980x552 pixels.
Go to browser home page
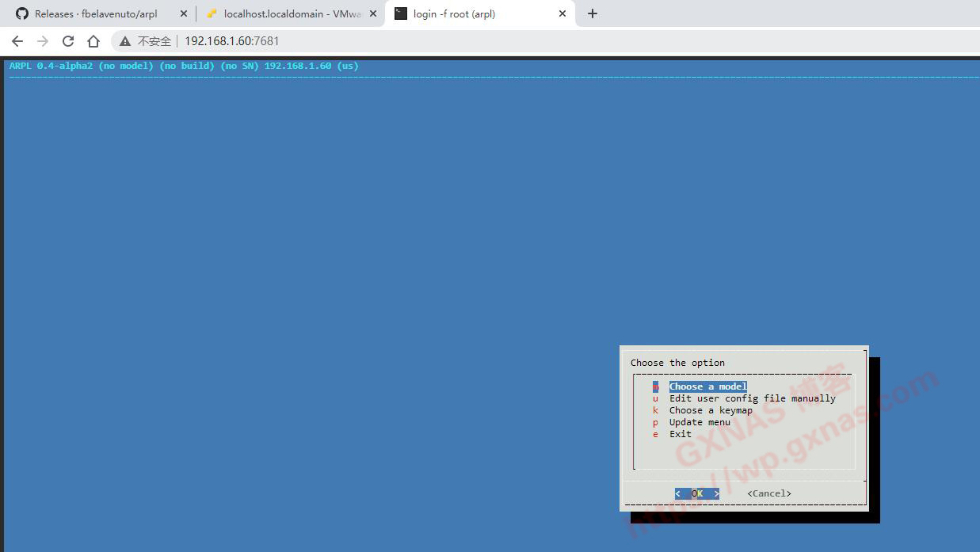coord(93,41)
